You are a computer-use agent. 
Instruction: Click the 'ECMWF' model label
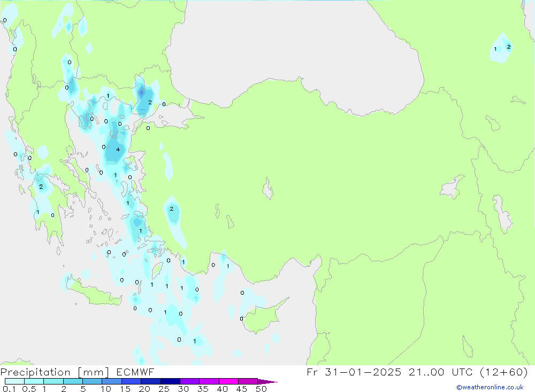[x=135, y=372]
